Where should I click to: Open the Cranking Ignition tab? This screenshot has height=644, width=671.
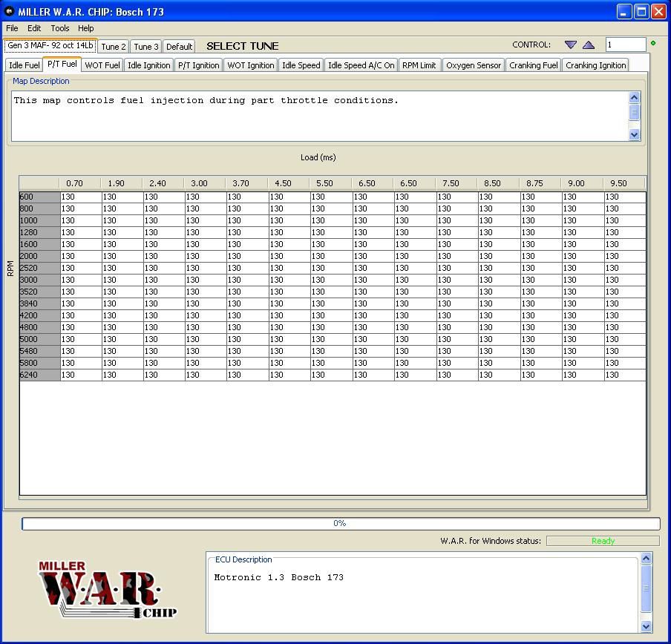coord(596,65)
